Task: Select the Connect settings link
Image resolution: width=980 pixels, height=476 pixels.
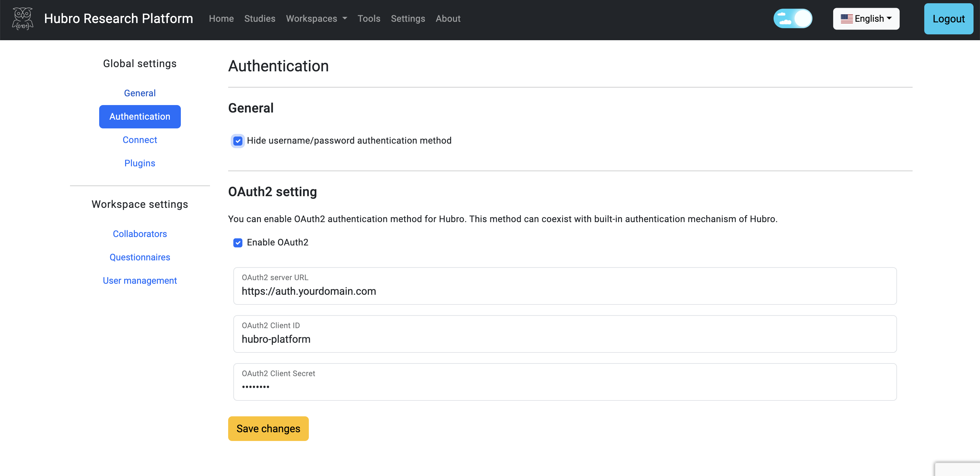Action: [140, 140]
